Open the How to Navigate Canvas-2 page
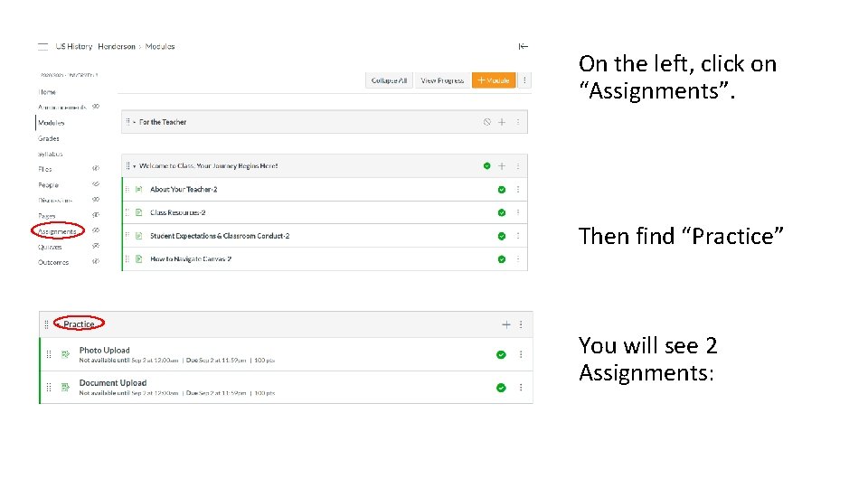 tap(191, 259)
